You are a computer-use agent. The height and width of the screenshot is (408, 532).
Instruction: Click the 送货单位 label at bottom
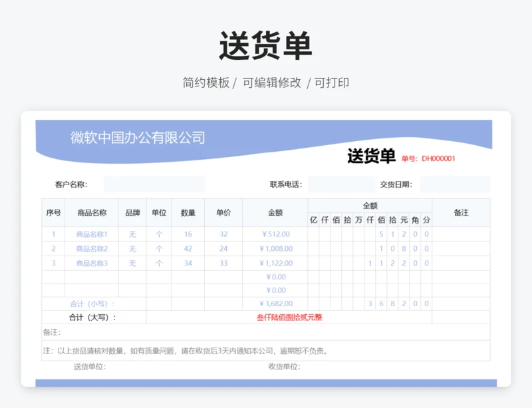click(89, 367)
